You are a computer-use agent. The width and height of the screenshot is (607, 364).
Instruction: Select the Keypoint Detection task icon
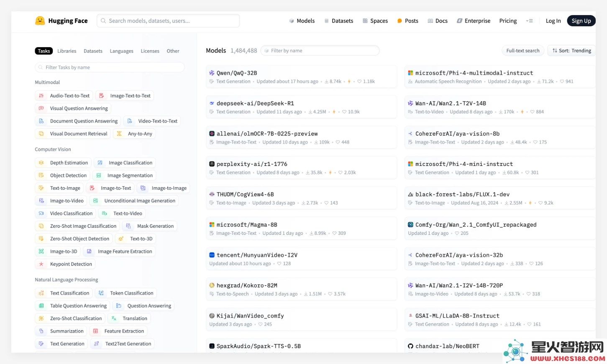41,264
